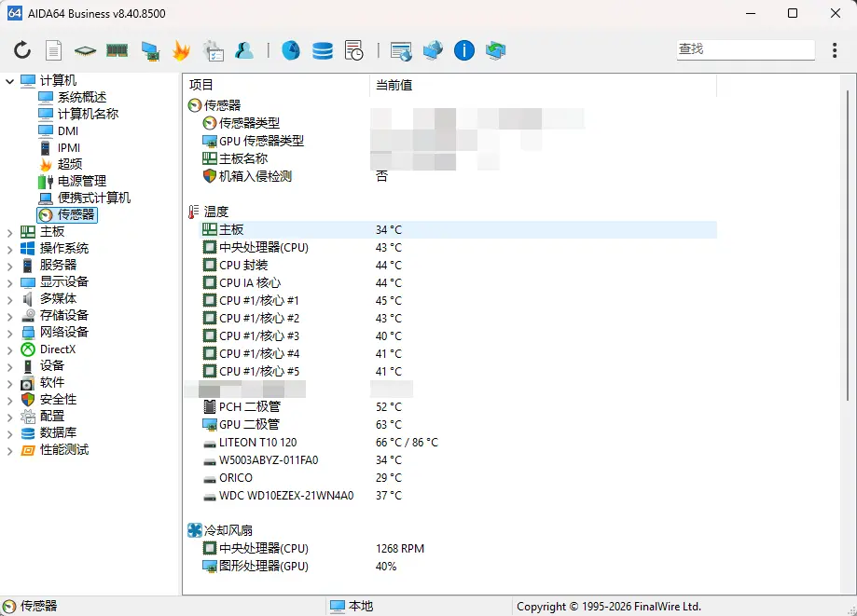Select the 数据库 tree item
This screenshot has width=857, height=616.
coord(58,432)
